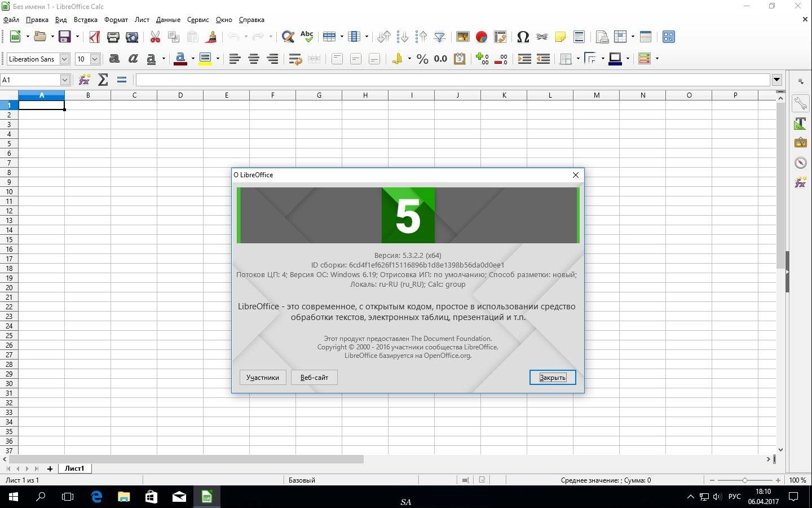
Task: Toggle underline formatting
Action: 151,59
